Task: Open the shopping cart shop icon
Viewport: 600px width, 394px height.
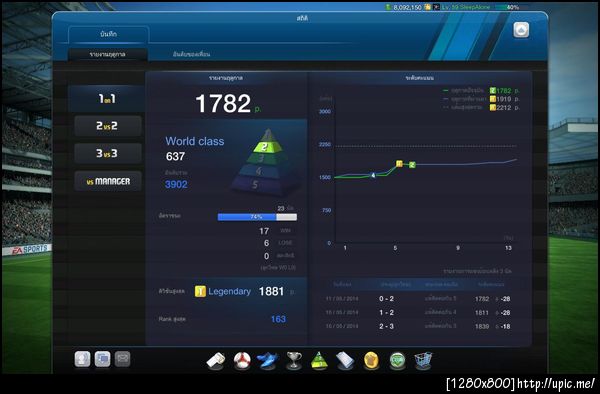Action: (423, 361)
